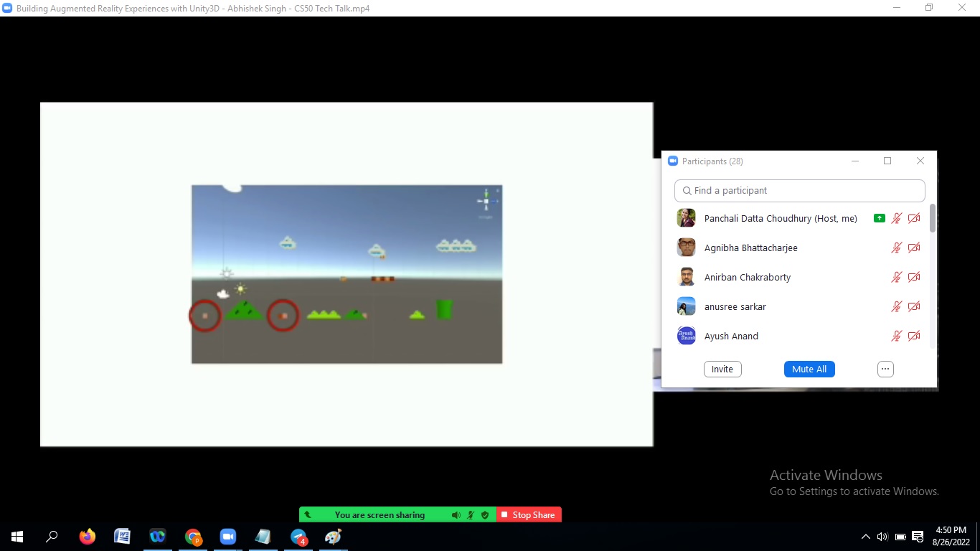Click anusree sarkar's video-off icon

pos(914,306)
